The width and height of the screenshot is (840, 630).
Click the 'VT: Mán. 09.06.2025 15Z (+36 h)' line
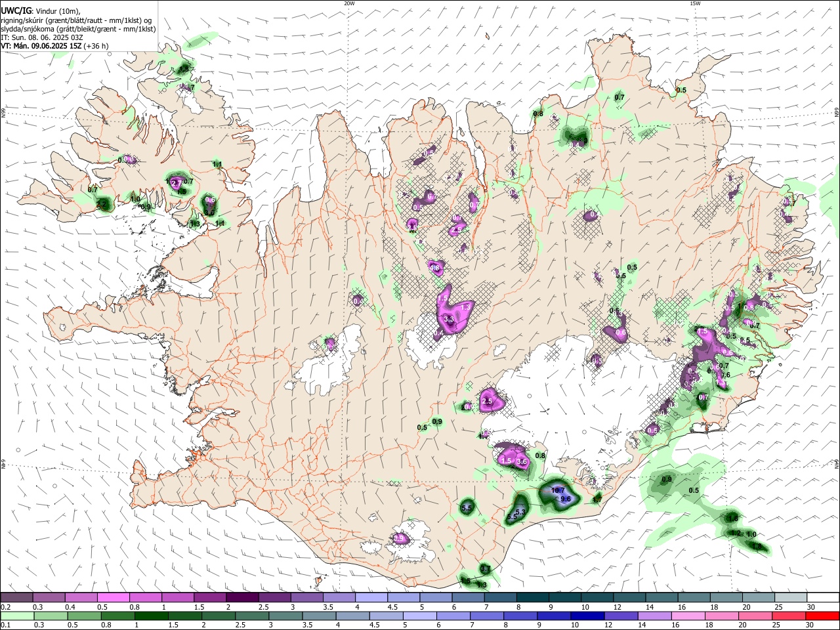click(x=55, y=46)
